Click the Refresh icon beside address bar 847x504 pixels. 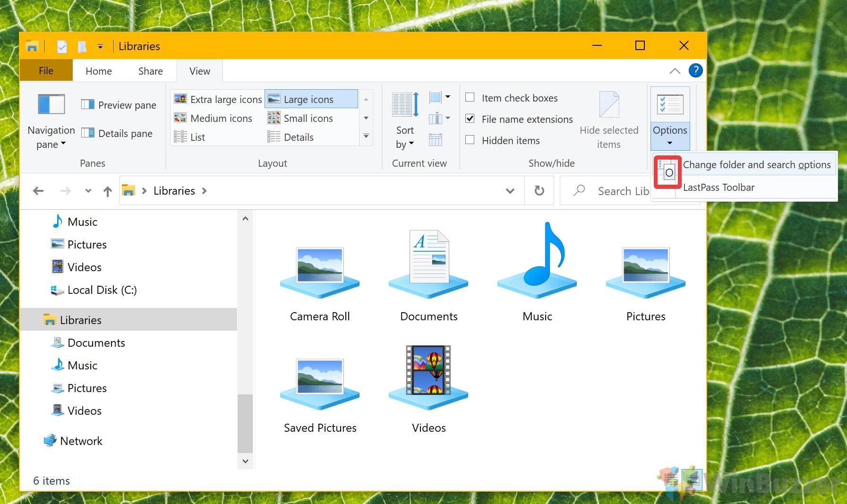pyautogui.click(x=539, y=191)
